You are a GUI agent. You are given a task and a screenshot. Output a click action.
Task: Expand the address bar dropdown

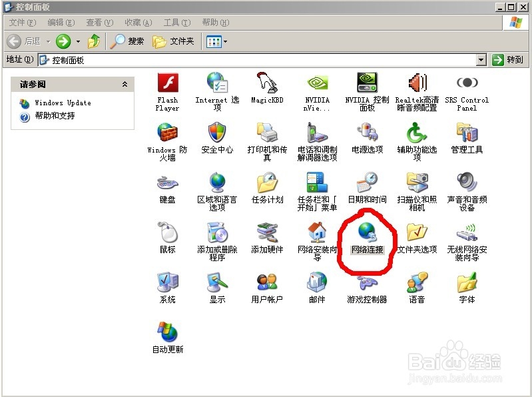481,60
